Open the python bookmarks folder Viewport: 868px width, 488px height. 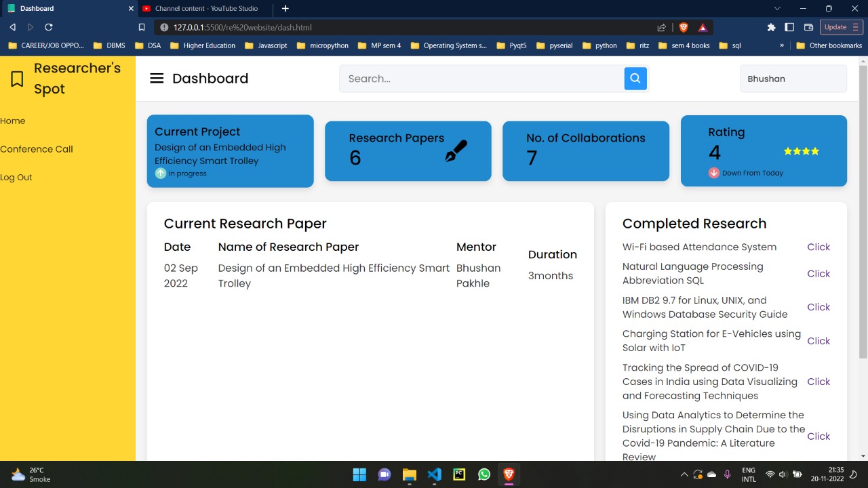click(x=599, y=45)
